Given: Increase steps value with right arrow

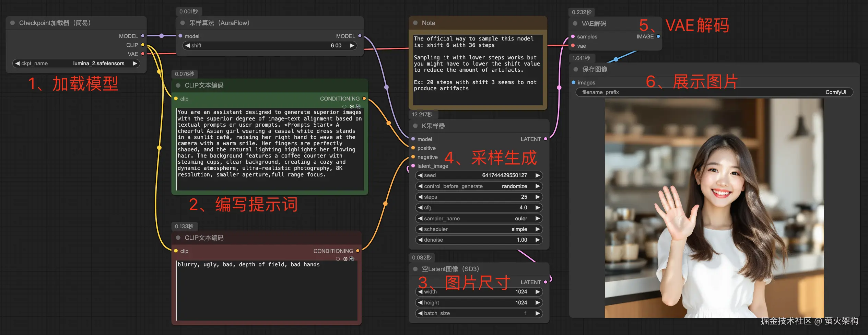Looking at the screenshot, I should click(x=538, y=197).
